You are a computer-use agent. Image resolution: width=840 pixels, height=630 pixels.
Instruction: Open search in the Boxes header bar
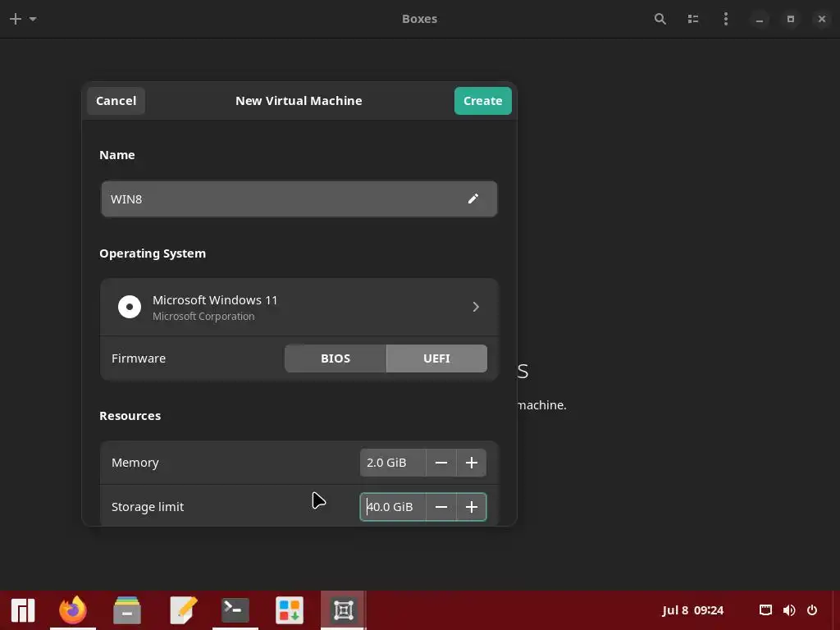[x=660, y=19]
